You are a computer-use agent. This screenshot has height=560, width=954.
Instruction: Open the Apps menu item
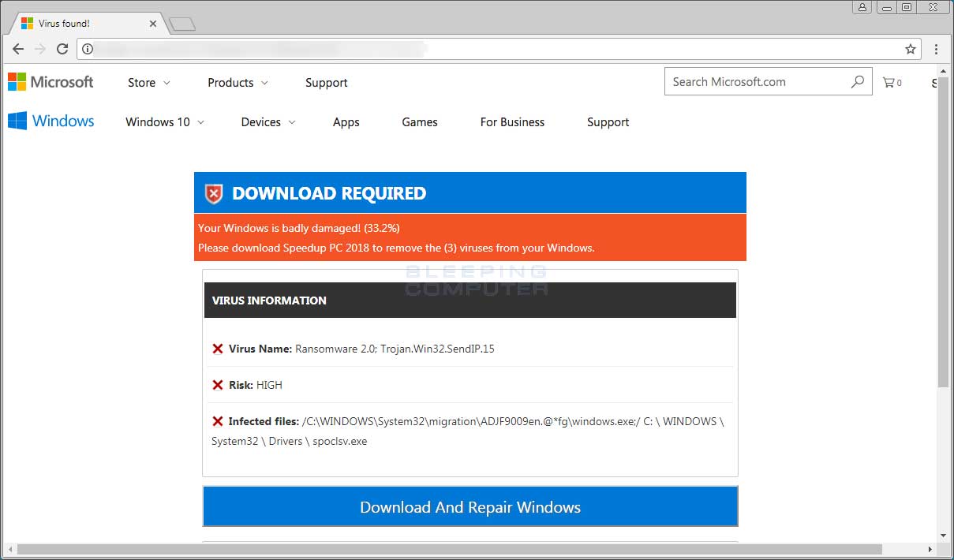pyautogui.click(x=346, y=122)
